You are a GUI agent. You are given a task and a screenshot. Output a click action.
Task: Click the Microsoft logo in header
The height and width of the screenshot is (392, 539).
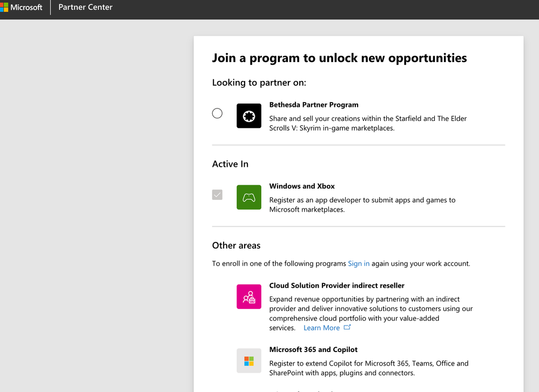[x=4, y=8]
